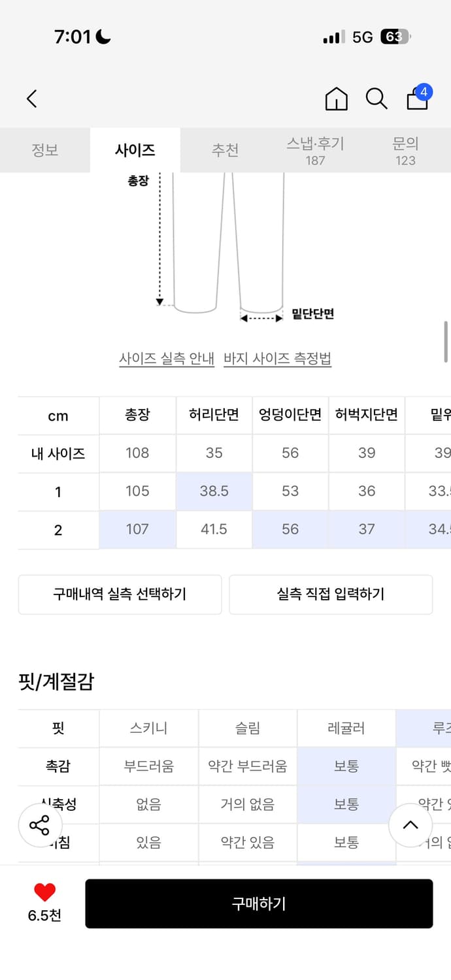This screenshot has width=451, height=980.
Task: Open the 문의 tab with 123 inquiries
Action: [x=407, y=150]
